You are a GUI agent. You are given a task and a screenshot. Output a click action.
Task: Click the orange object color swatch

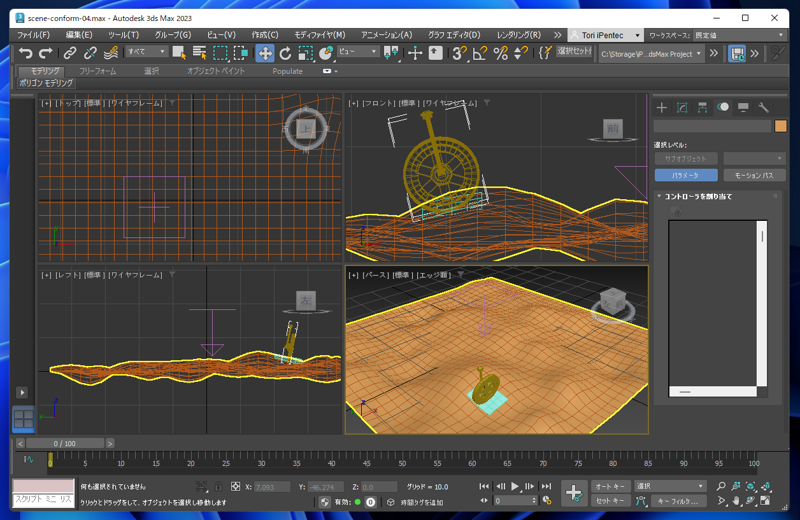(x=780, y=126)
